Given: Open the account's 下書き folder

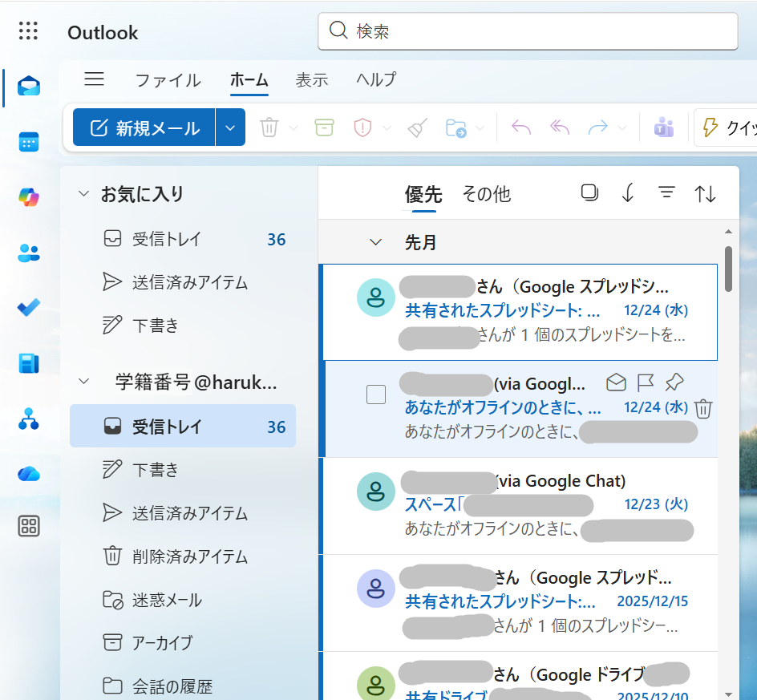Looking at the screenshot, I should pos(183,470).
